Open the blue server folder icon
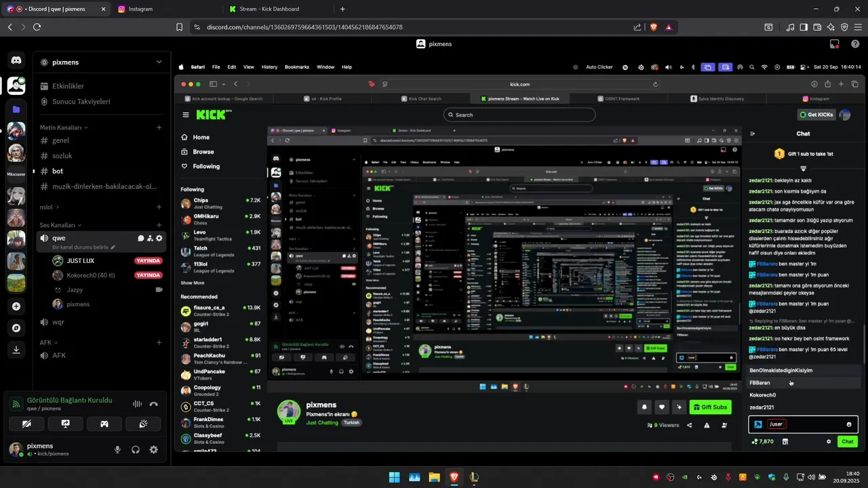Viewport: 868px width, 488px height. click(x=16, y=109)
